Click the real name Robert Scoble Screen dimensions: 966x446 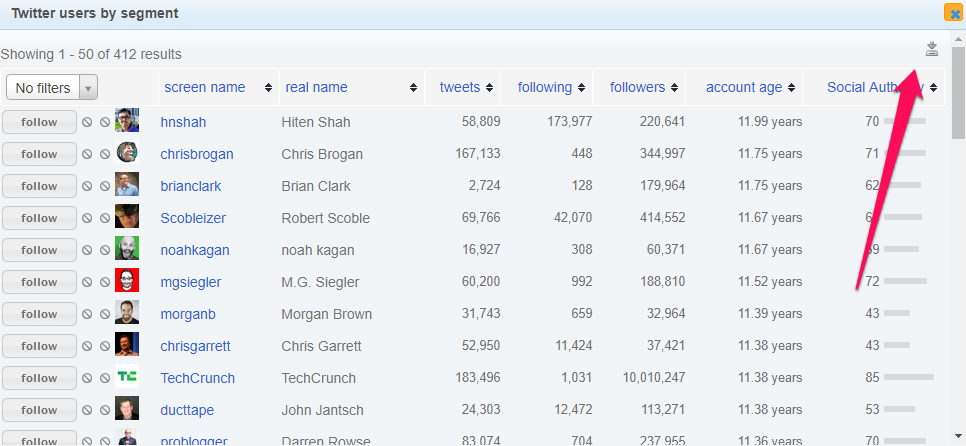(326, 219)
